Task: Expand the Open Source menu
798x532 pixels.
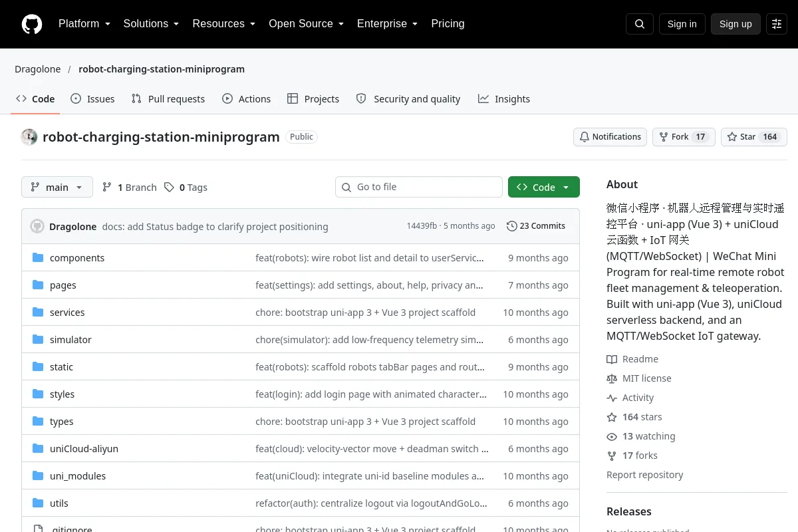Action: coord(306,24)
